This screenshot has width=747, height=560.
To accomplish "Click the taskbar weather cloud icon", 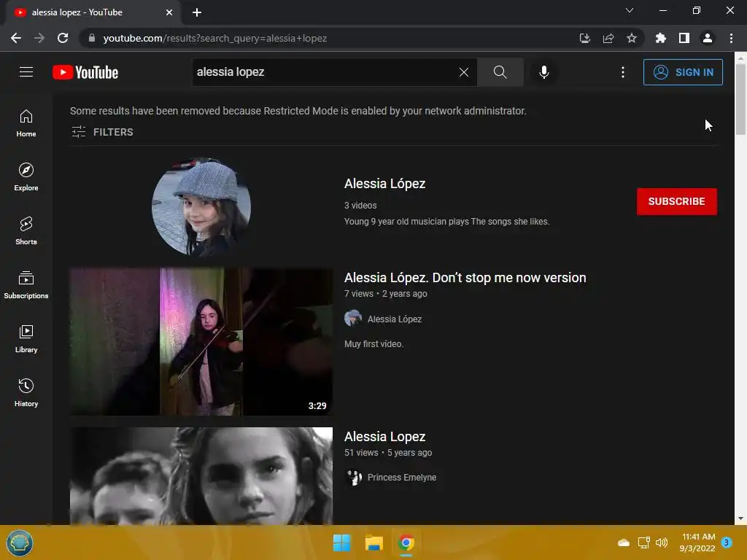I will [x=624, y=542].
